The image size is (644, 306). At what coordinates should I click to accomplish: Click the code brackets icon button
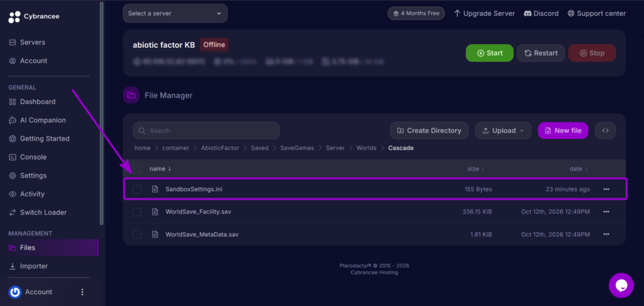point(605,130)
